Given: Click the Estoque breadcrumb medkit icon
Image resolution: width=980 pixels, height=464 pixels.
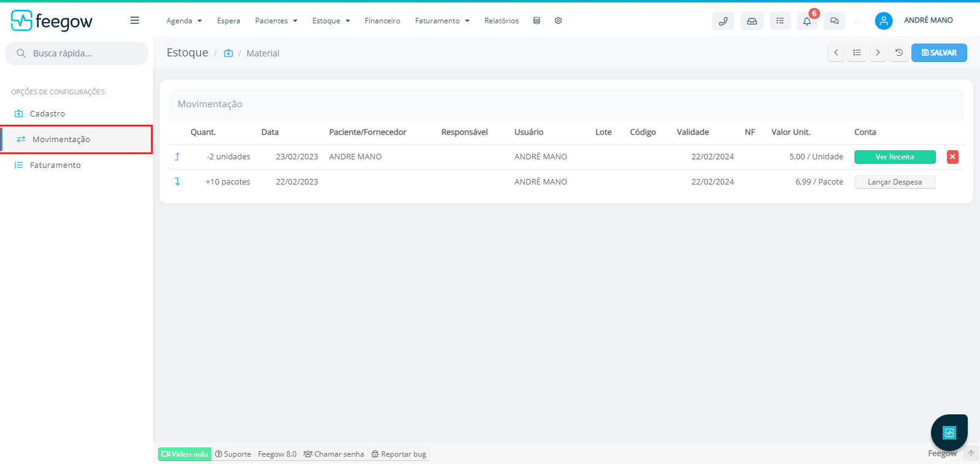Looking at the screenshot, I should [x=228, y=53].
